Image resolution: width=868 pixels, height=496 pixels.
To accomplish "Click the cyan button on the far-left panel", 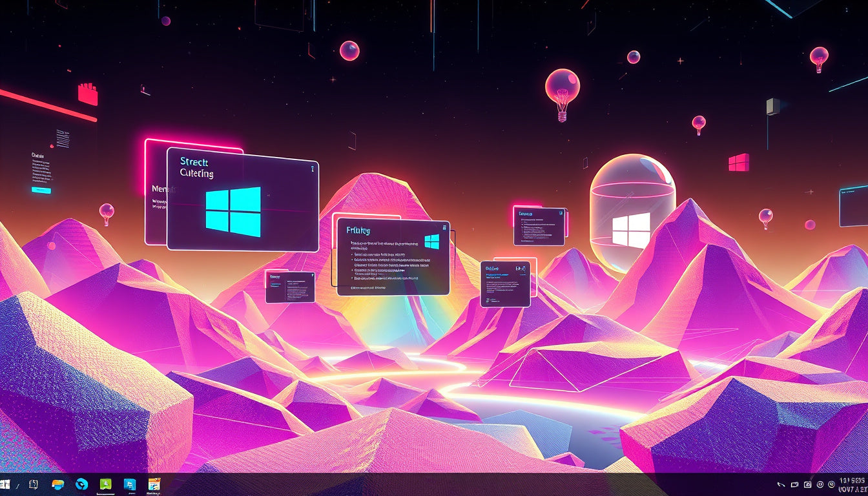I will 41,190.
